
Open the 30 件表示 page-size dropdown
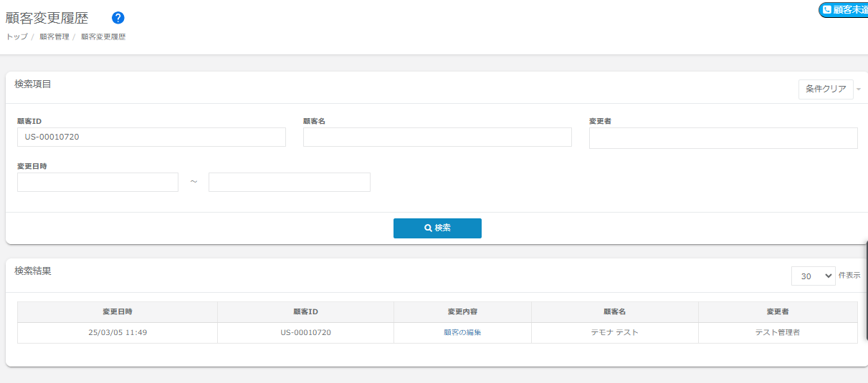point(813,276)
